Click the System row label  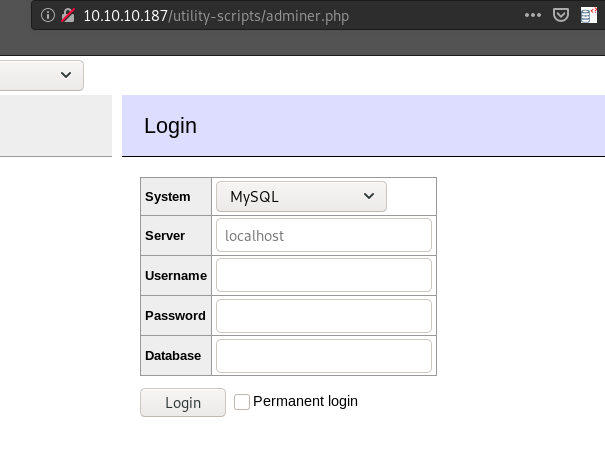pyautogui.click(x=168, y=197)
